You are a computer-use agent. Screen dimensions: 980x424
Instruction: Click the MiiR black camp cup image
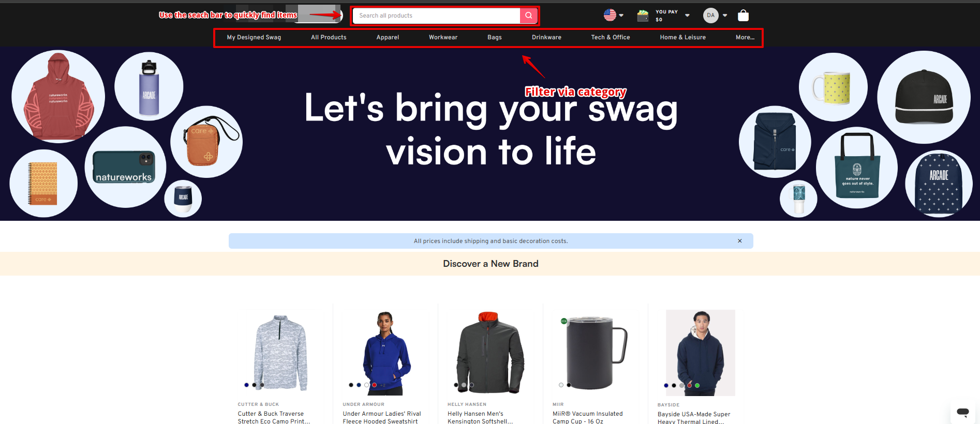[596, 353]
